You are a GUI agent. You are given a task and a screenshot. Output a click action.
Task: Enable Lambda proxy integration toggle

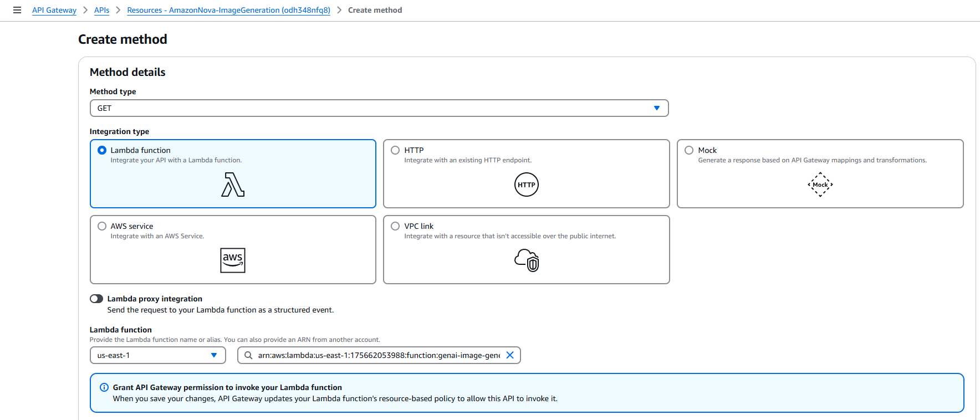click(96, 299)
